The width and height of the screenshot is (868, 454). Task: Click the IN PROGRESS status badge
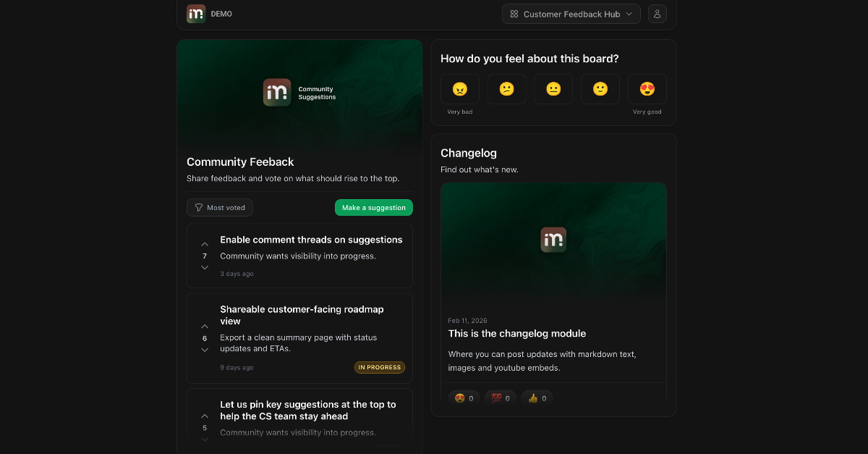[379, 367]
